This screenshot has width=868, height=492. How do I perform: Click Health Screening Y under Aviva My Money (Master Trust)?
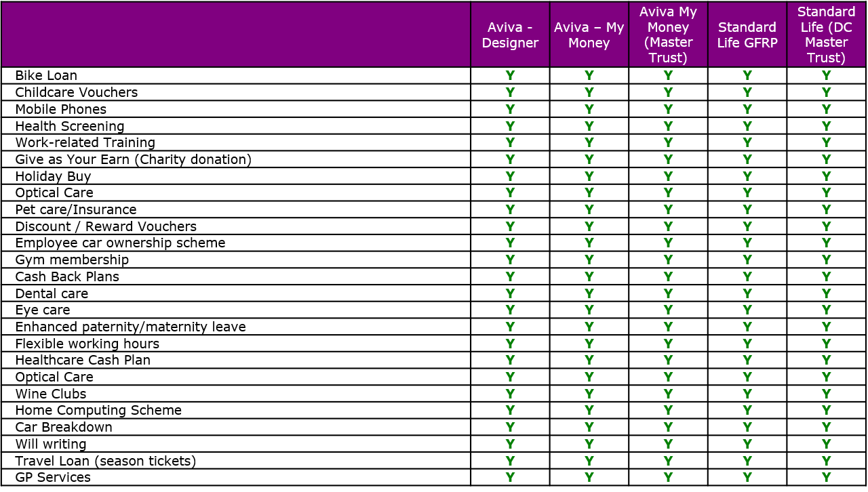(668, 126)
